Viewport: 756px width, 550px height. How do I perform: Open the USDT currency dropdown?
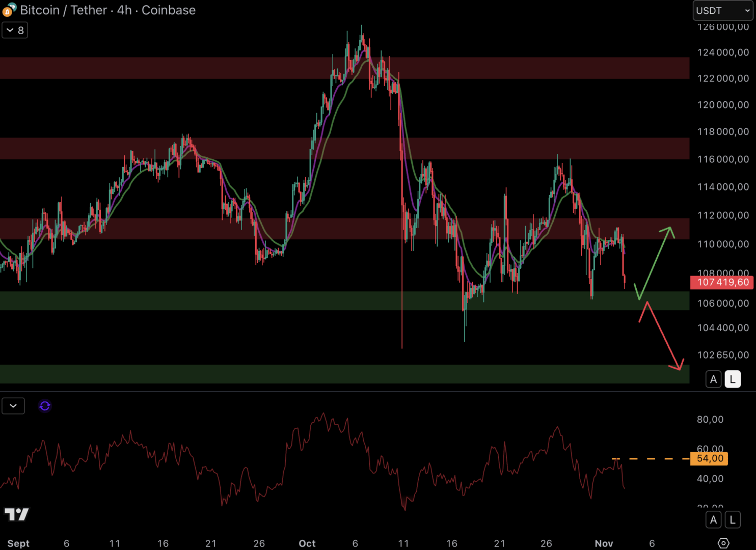click(722, 10)
